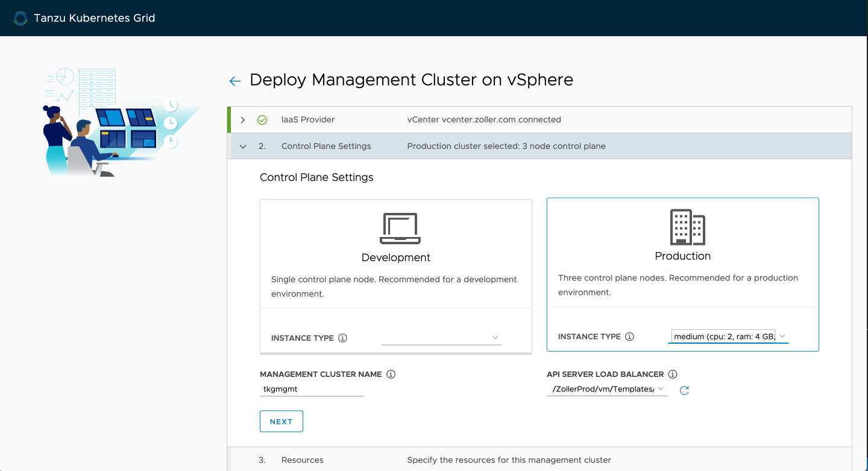Click the info icon beside Development Instance Type
The width and height of the screenshot is (868, 471).
[x=343, y=338]
